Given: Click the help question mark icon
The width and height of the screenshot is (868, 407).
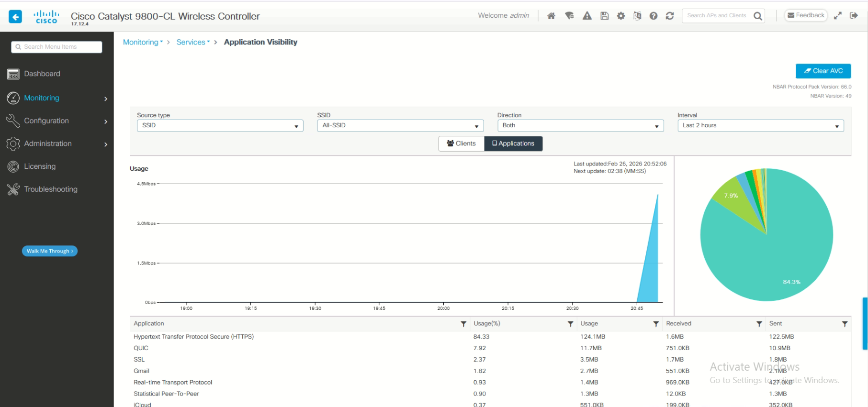Looking at the screenshot, I should 653,16.
